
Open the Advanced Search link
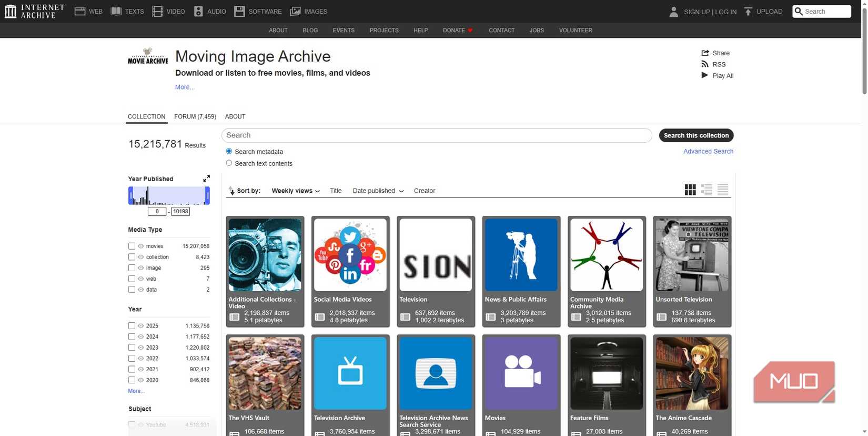pos(708,151)
